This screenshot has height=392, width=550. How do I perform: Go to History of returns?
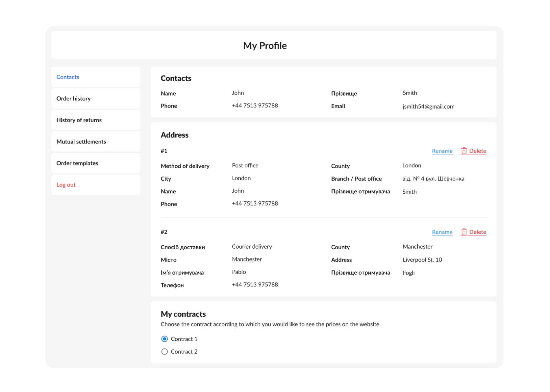(x=96, y=120)
